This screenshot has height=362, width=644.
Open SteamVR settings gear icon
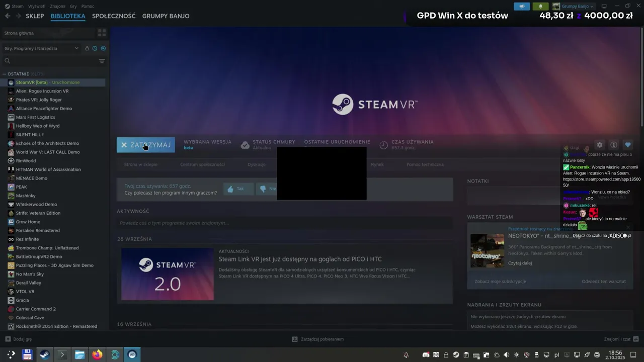[599, 145]
